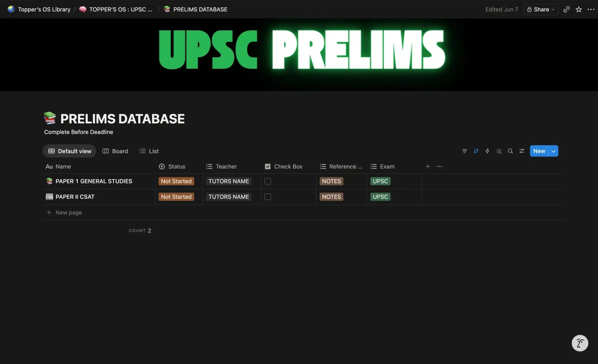Open the sort arrows icon
This screenshot has height=364, width=598.
[476, 151]
